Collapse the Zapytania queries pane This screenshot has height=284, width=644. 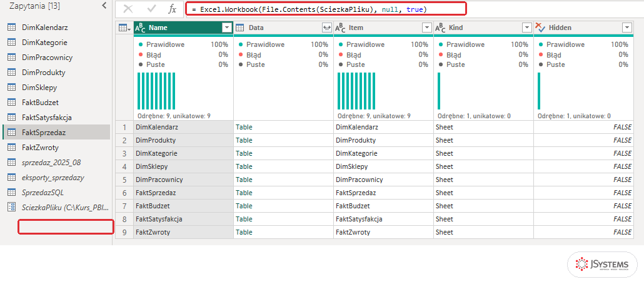click(104, 6)
